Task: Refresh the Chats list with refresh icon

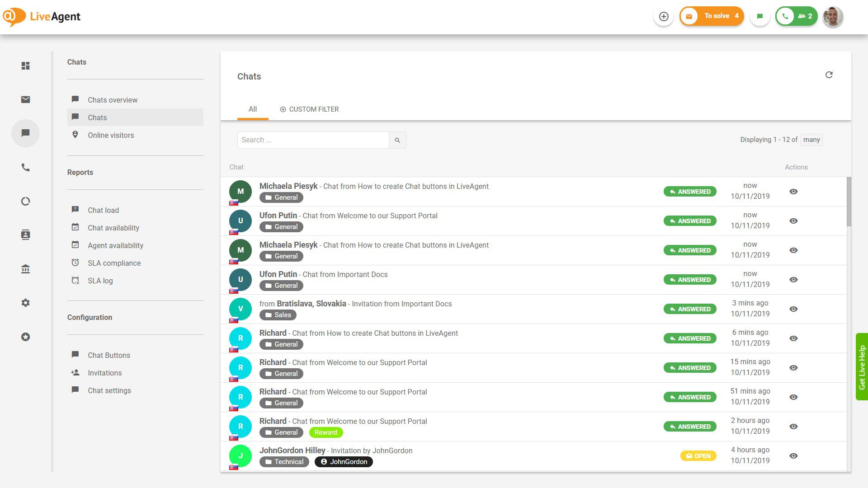Action: click(830, 75)
